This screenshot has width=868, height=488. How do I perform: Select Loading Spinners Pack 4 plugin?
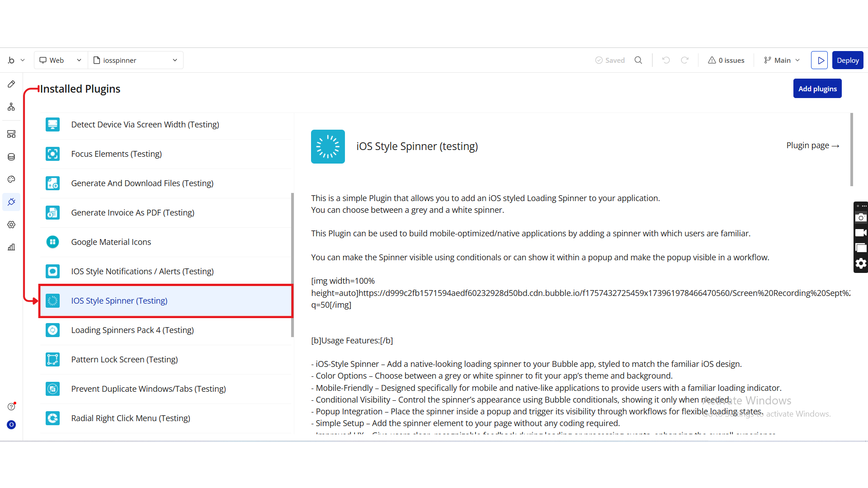(132, 330)
